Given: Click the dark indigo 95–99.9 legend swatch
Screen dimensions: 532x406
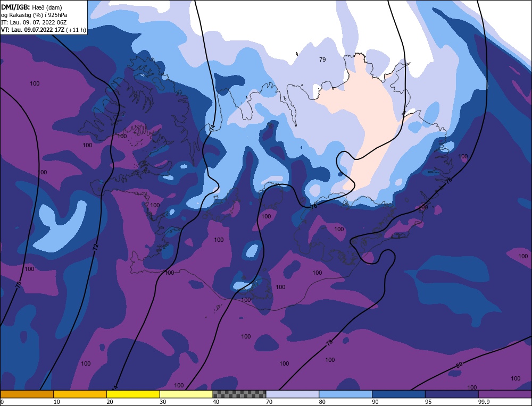Looking at the screenshot, I should coord(452,394).
